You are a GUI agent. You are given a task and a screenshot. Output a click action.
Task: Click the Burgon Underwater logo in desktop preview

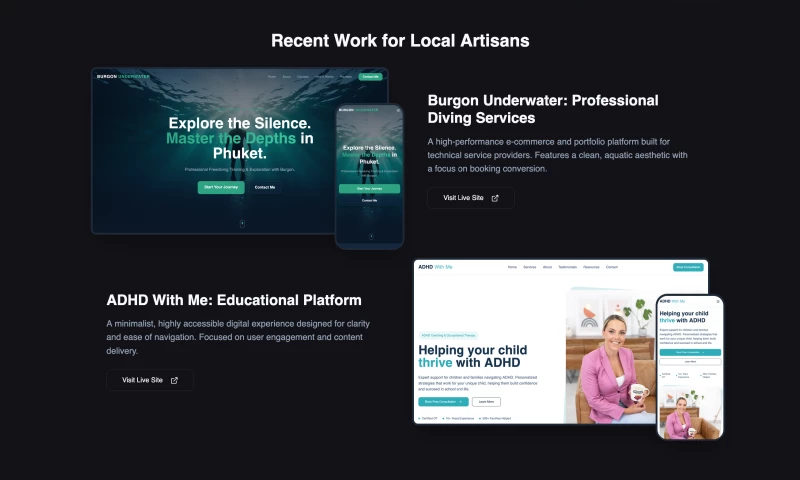(x=124, y=76)
